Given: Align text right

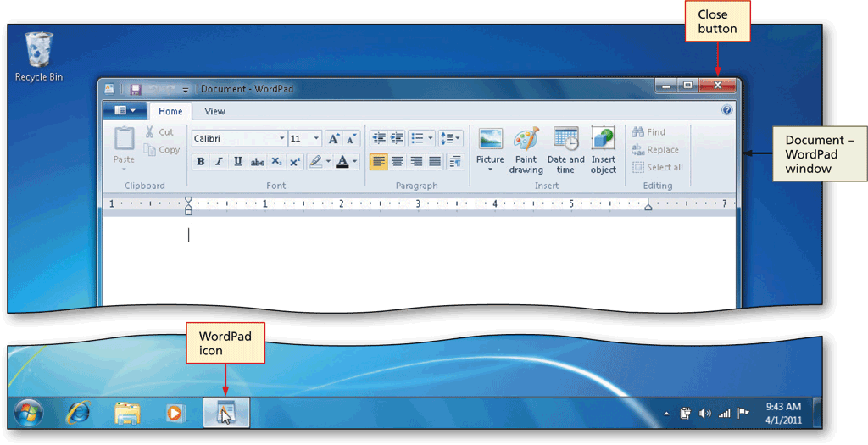Looking at the screenshot, I should pyautogui.click(x=416, y=162).
